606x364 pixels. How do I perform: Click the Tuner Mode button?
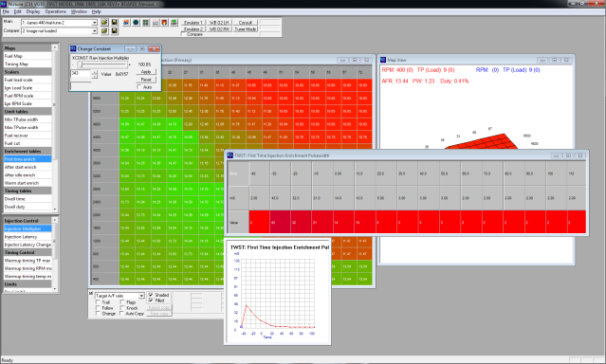tap(246, 29)
